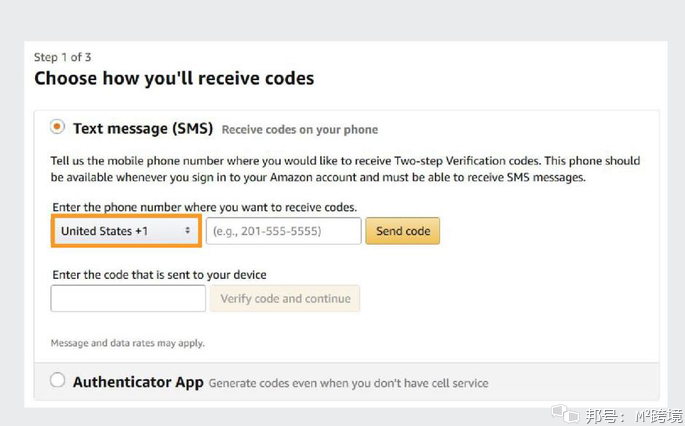Click the Two-step Verification description paragraph

[345, 169]
